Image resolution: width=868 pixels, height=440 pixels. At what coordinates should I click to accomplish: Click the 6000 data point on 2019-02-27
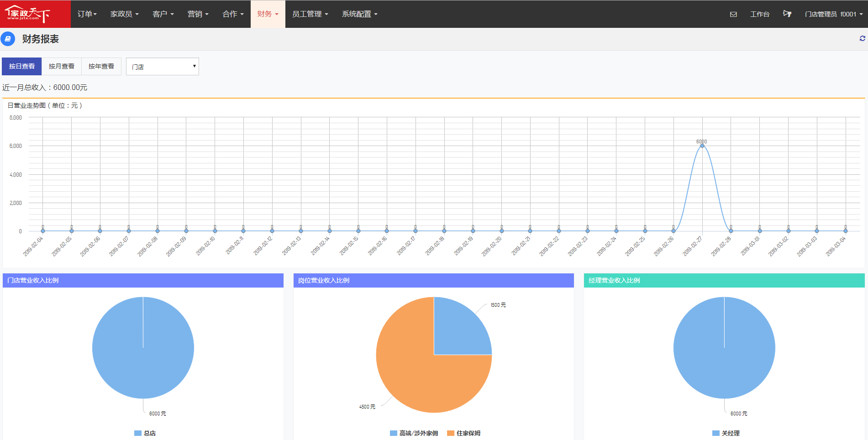[702, 146]
